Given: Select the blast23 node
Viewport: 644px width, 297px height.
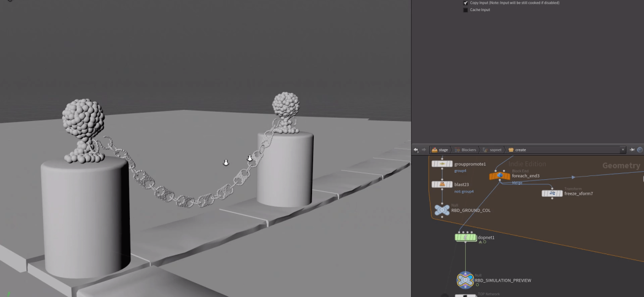Looking at the screenshot, I should [442, 184].
